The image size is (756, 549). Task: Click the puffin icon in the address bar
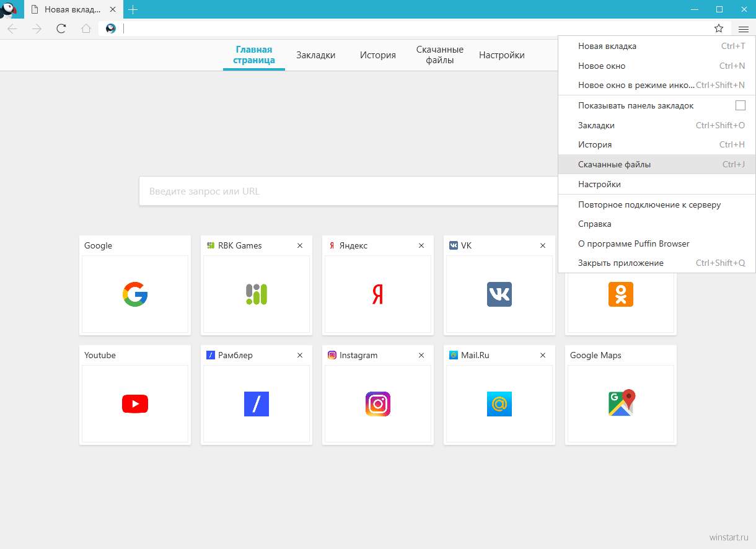(111, 29)
